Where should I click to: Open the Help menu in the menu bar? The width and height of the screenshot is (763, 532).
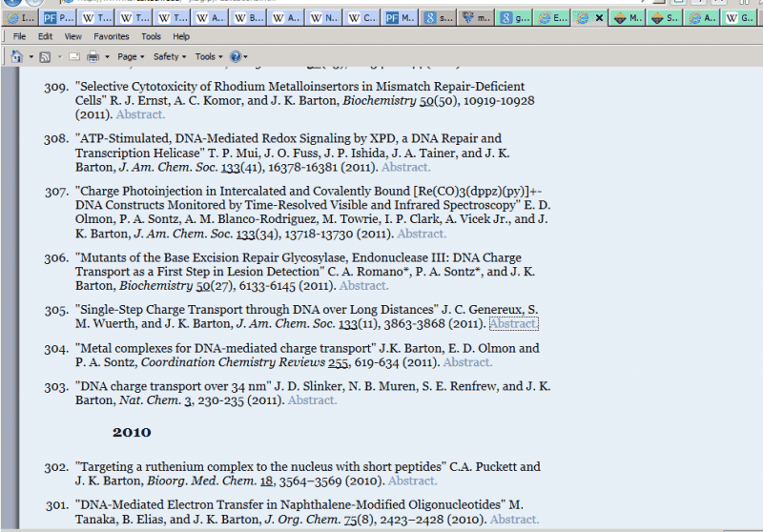click(x=181, y=36)
